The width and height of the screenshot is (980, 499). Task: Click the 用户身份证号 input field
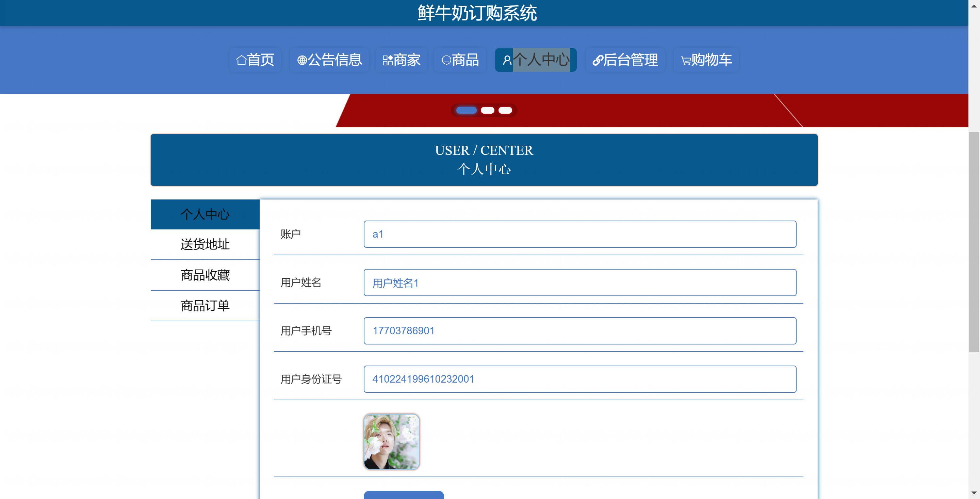click(x=580, y=379)
